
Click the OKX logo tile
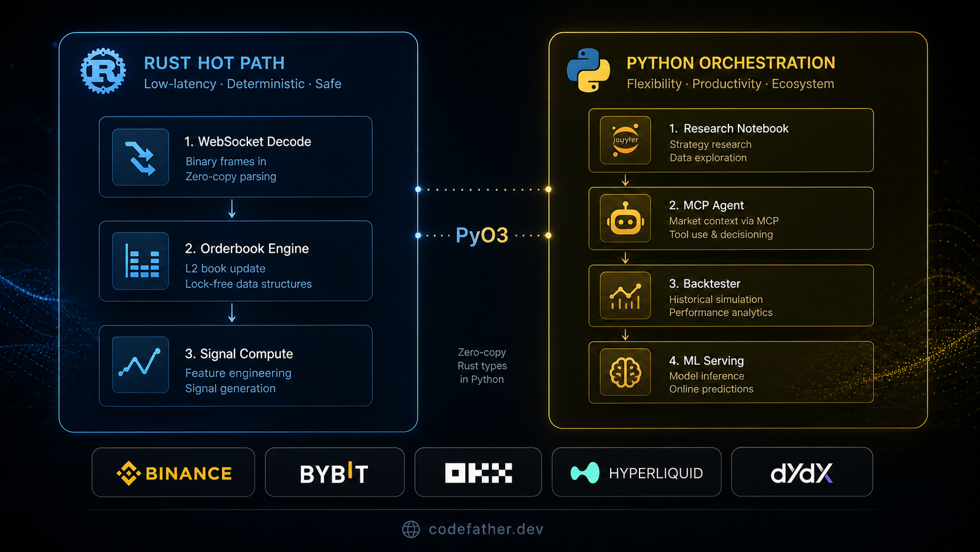pyautogui.click(x=478, y=472)
